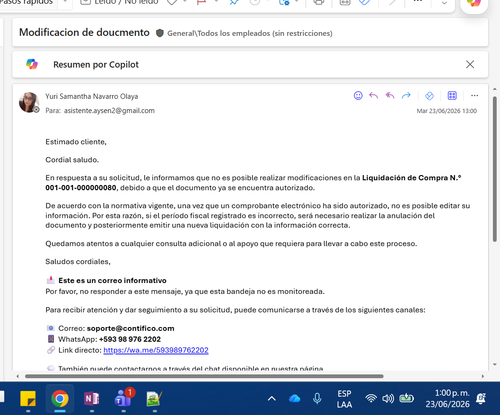This screenshot has height=415, width=500.
Task: Open sender Yuri Samantha Navarro profile photo
Action: pyautogui.click(x=29, y=102)
